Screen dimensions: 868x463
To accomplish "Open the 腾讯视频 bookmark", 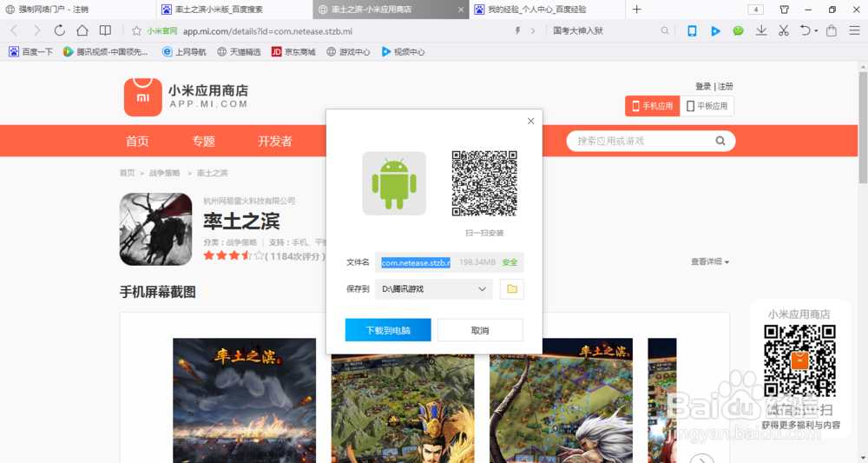I will point(106,51).
